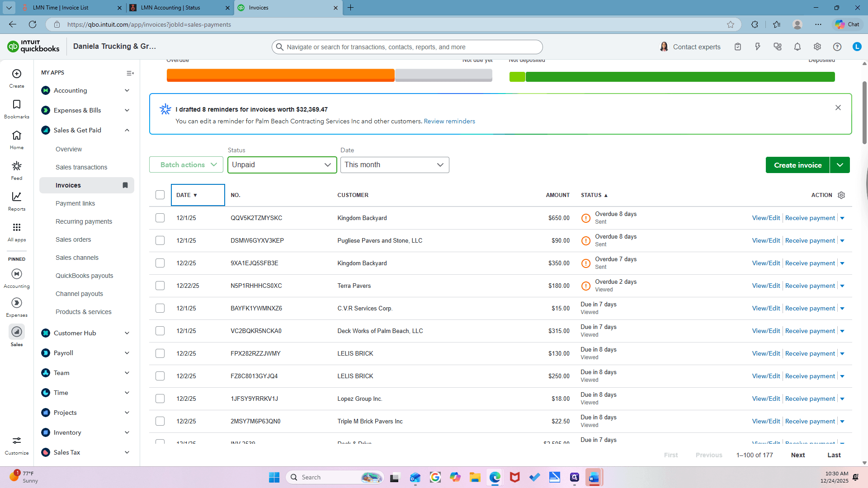The height and width of the screenshot is (488, 868).
Task: Open the lightning bolt quick actions icon
Action: tap(758, 47)
